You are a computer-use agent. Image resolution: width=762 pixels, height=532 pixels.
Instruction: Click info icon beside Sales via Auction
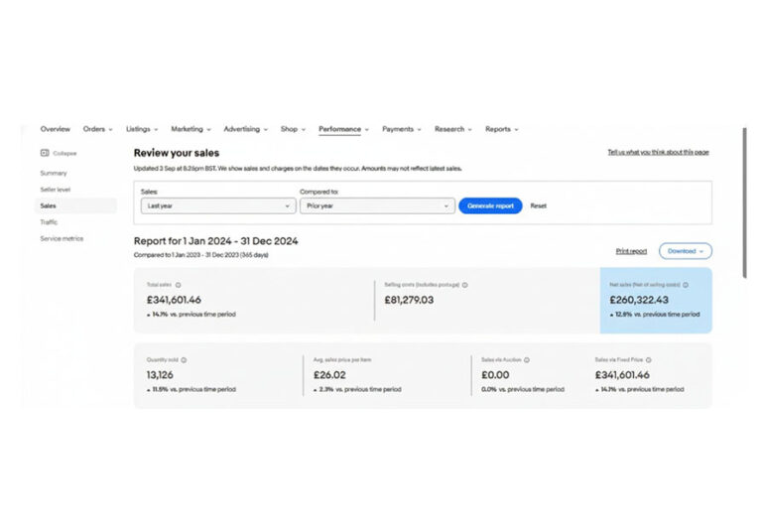tap(527, 360)
